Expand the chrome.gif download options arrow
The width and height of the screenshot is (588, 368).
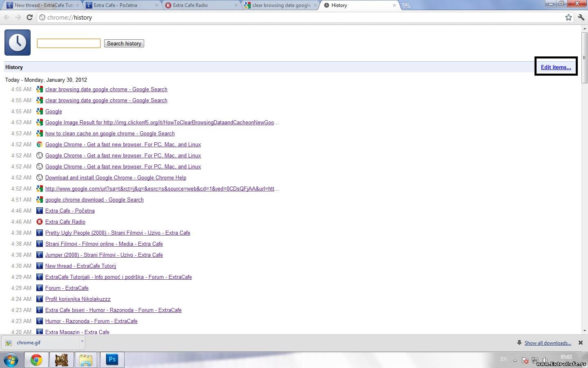point(82,341)
